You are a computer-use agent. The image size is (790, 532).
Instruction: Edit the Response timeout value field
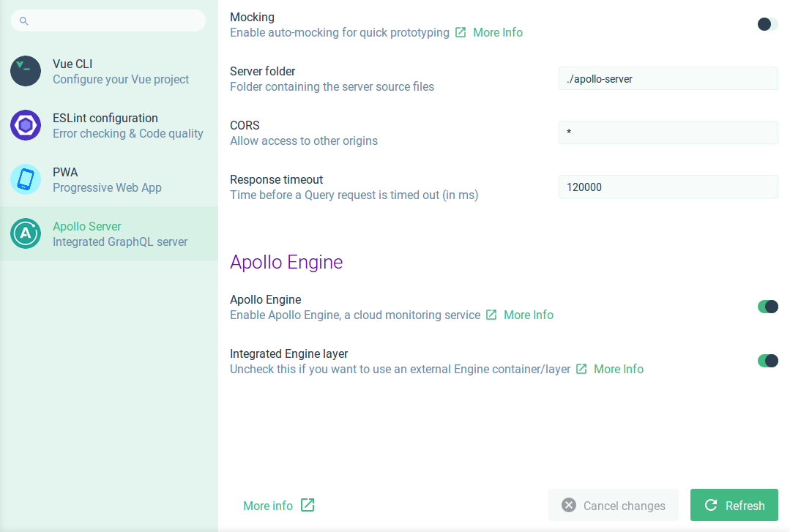(668, 187)
